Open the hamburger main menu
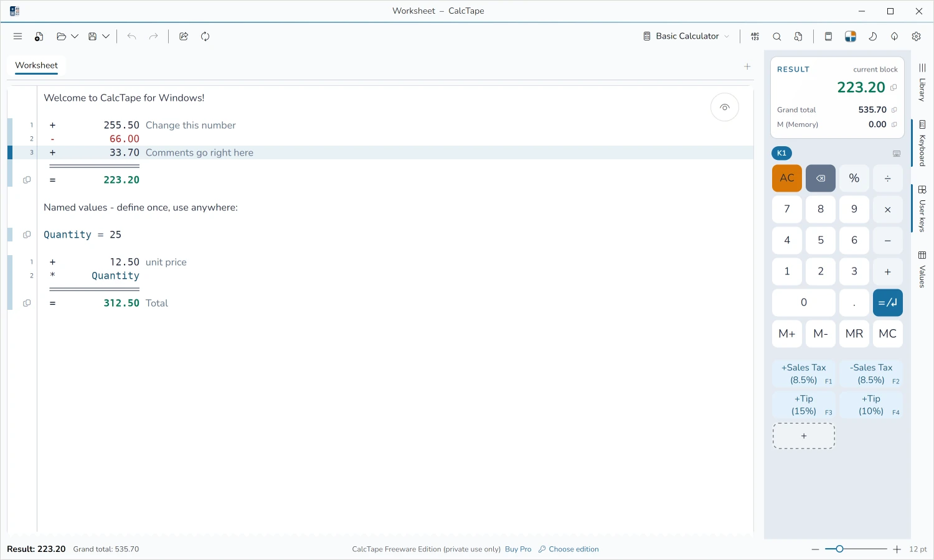This screenshot has height=560, width=934. (x=17, y=37)
